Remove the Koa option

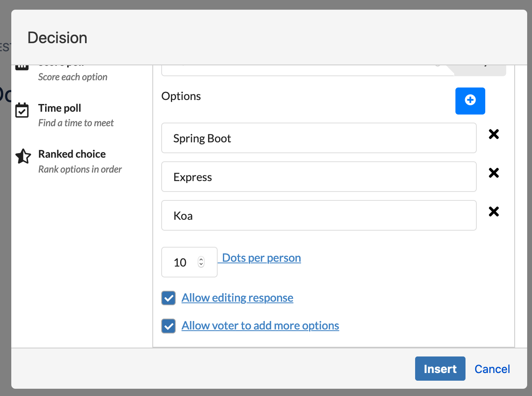point(494,212)
